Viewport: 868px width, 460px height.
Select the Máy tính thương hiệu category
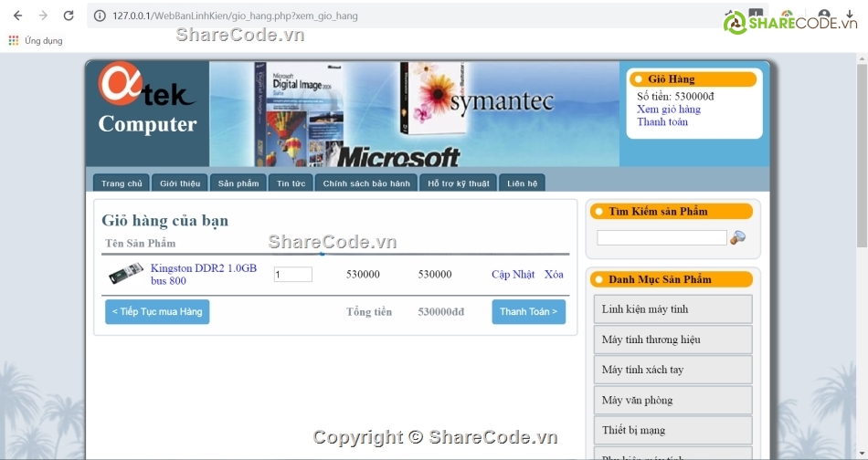[673, 340]
